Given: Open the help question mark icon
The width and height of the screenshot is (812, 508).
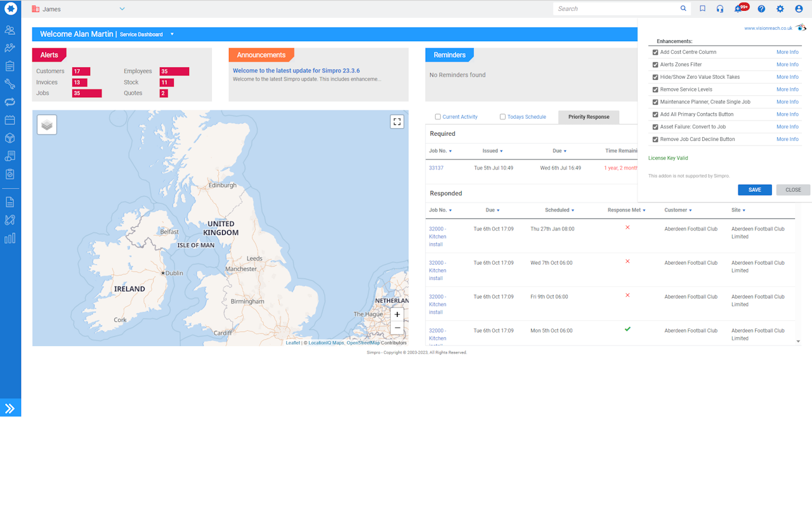Looking at the screenshot, I should 761,9.
